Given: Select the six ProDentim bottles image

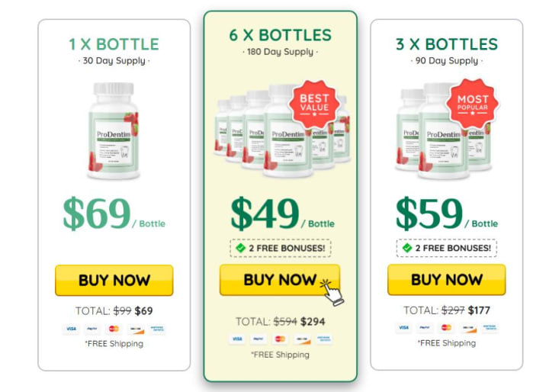Looking at the screenshot, I should [x=282, y=130].
